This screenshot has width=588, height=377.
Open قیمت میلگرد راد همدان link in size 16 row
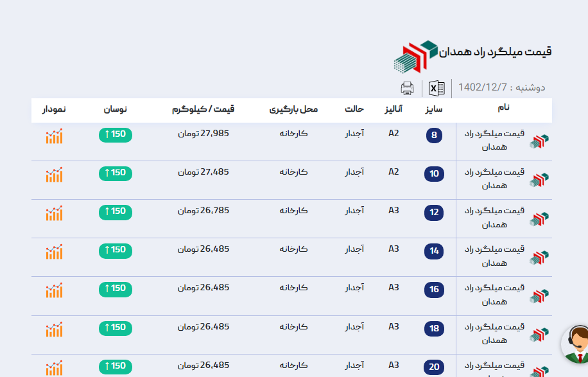pos(494,294)
